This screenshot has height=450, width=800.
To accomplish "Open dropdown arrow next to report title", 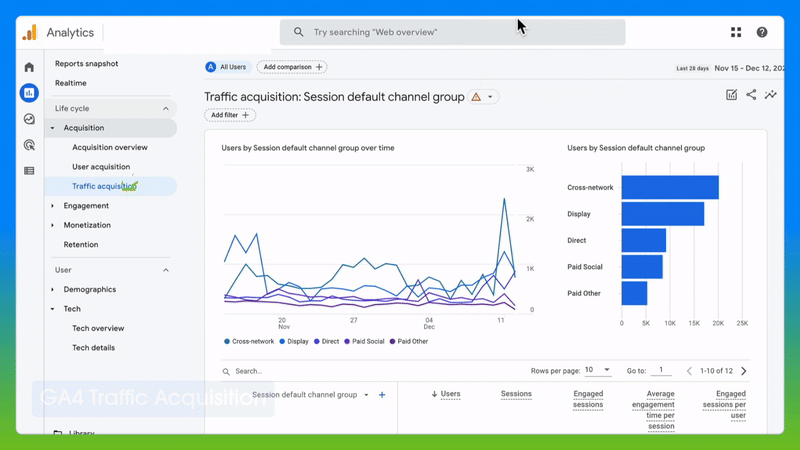I will [490, 97].
